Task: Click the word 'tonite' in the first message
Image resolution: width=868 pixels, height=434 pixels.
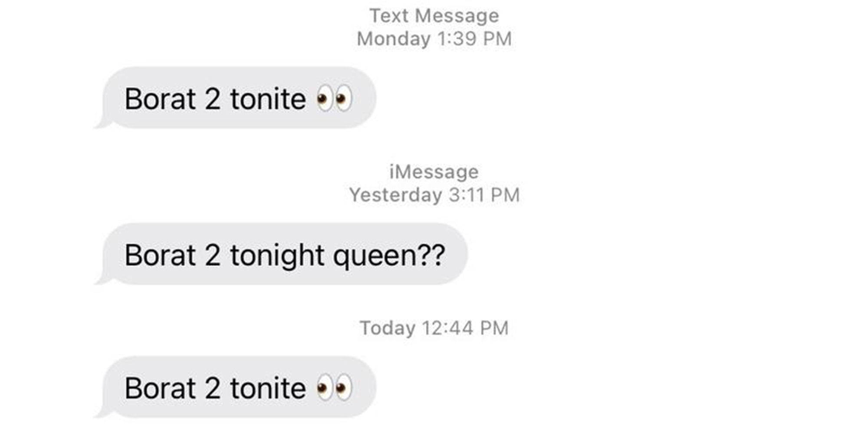Action: point(270,99)
